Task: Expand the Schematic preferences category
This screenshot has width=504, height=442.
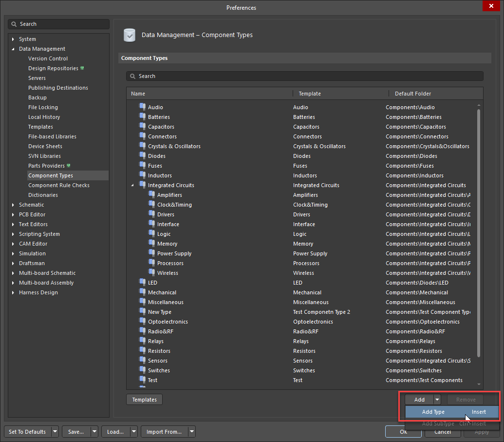Action: tap(13, 205)
